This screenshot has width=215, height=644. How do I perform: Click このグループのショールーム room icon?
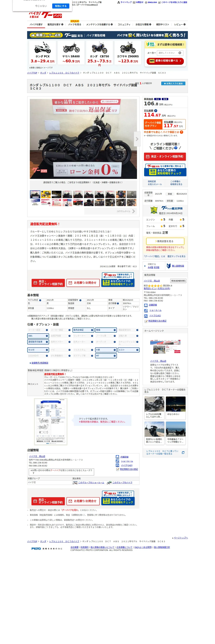pos(75,482)
